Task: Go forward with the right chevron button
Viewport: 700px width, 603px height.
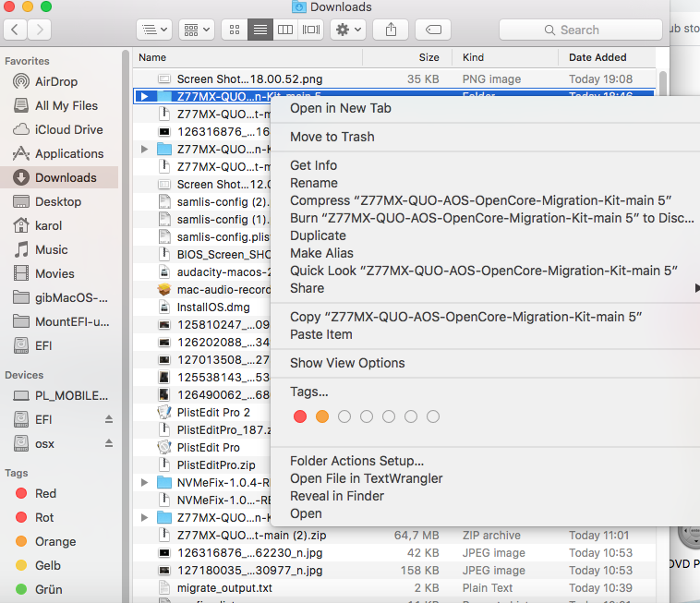Action: (40, 30)
